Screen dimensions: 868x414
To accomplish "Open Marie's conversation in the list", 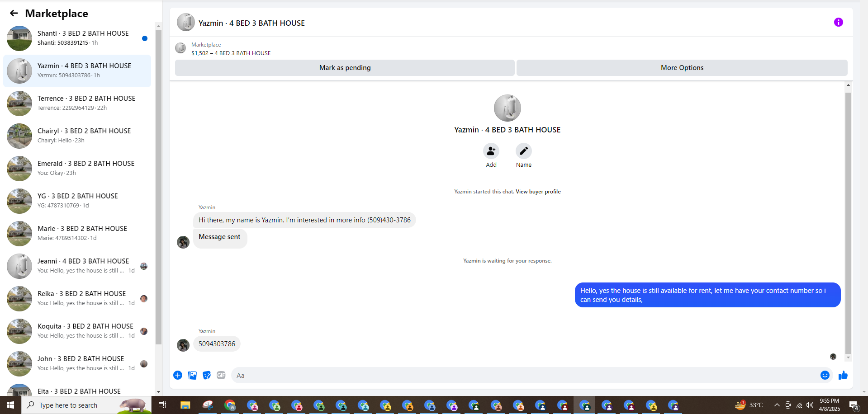I will (x=77, y=234).
